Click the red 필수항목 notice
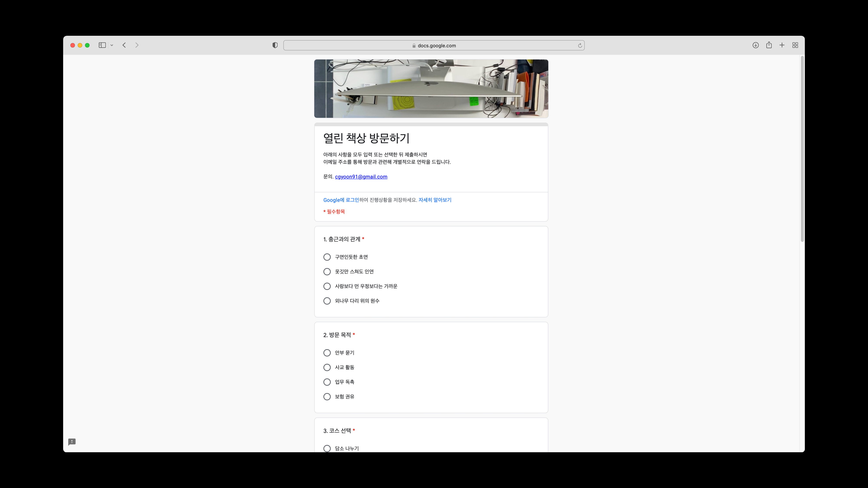This screenshot has height=488, width=868. point(334,211)
